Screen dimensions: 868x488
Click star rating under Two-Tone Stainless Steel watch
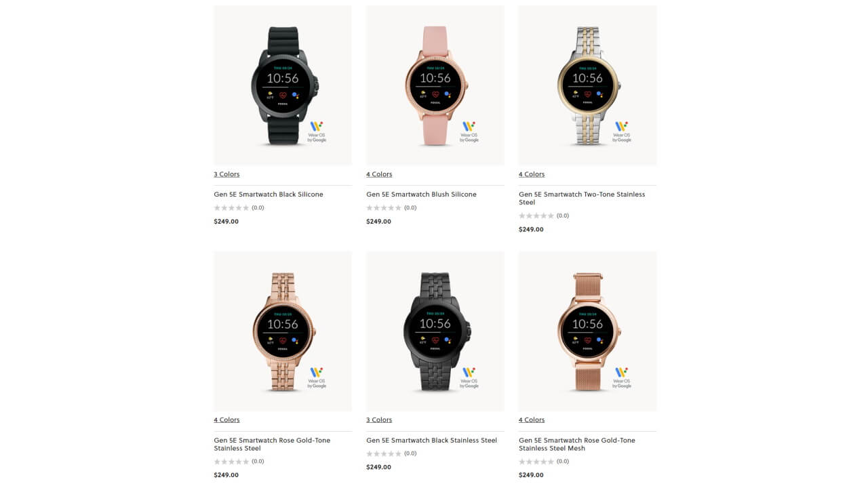[536, 216]
